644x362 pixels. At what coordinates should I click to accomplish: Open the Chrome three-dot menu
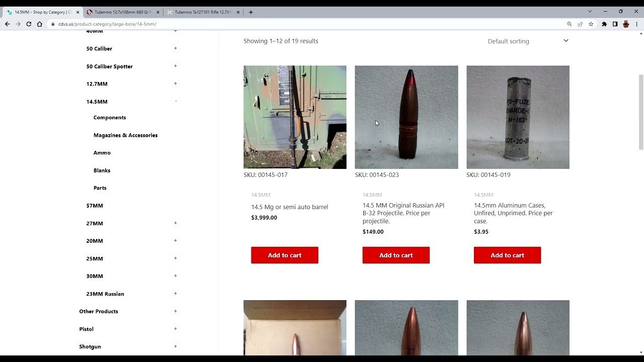pyautogui.click(x=637, y=24)
